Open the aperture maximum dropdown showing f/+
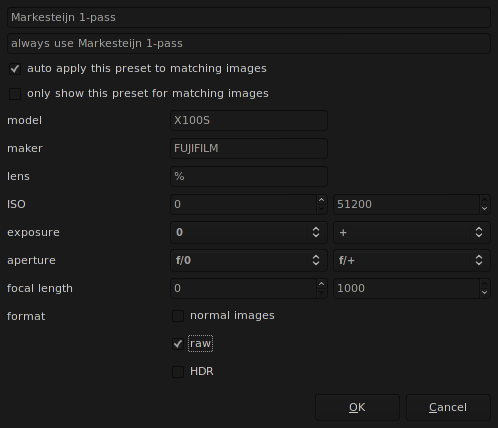 [x=412, y=260]
